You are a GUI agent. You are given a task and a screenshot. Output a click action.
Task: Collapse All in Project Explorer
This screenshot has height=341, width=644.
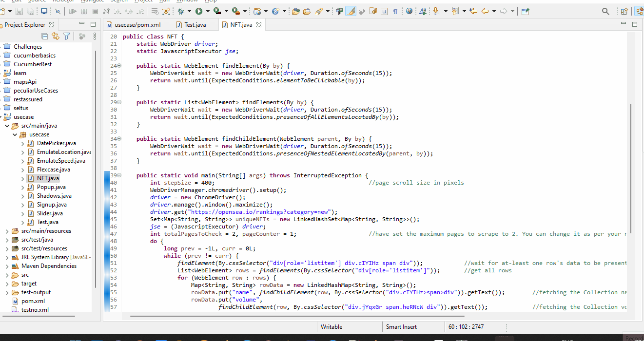pos(45,36)
